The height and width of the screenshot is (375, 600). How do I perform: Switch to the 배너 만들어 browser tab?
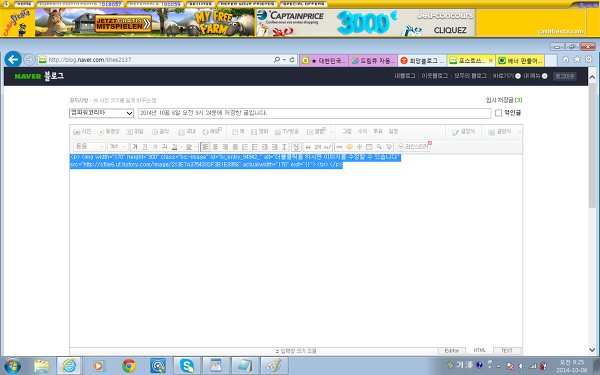tap(520, 60)
